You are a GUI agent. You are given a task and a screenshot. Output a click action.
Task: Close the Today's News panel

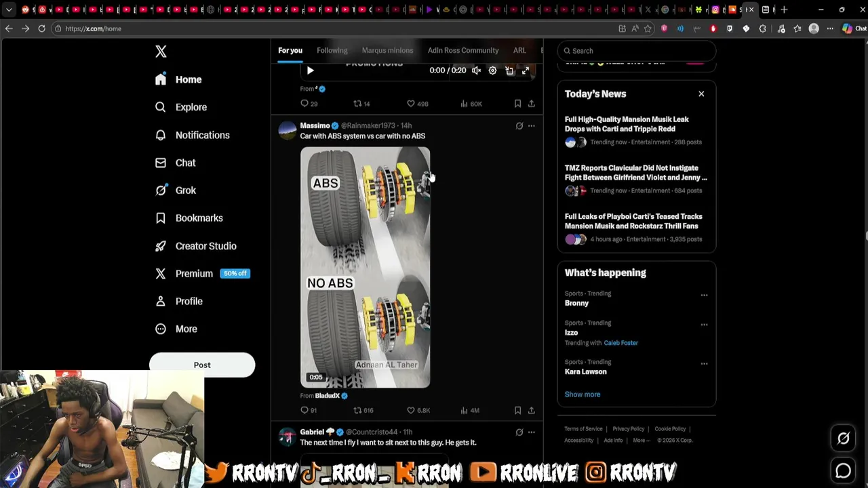pyautogui.click(x=701, y=94)
